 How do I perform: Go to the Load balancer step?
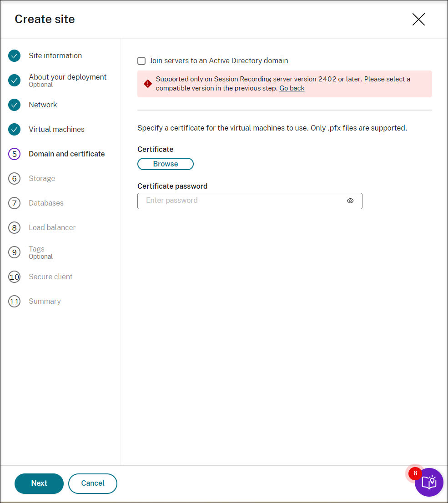[52, 228]
